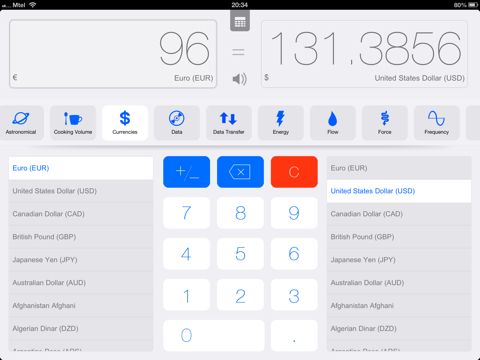The width and height of the screenshot is (480, 360).
Task: Select Afghanistan Afghani in the left list
Action: click(81, 306)
